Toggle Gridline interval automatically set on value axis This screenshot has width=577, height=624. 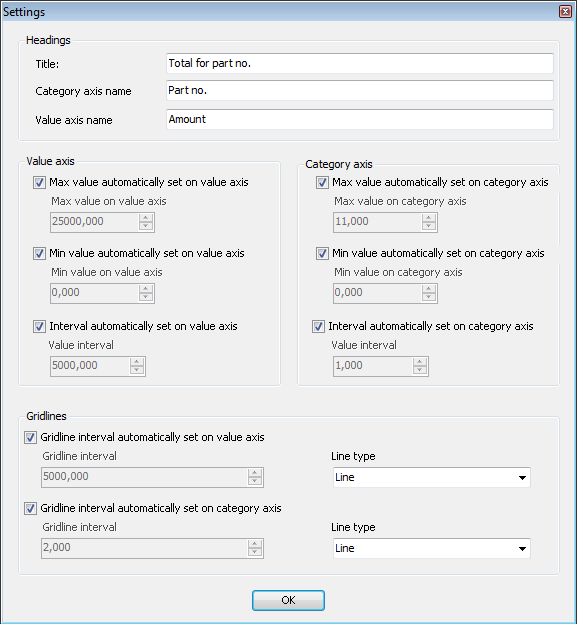pyautogui.click(x=30, y=437)
